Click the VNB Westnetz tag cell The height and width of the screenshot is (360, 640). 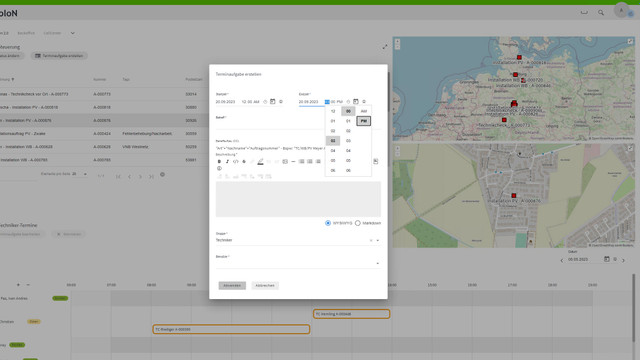pyautogui.click(x=135, y=147)
